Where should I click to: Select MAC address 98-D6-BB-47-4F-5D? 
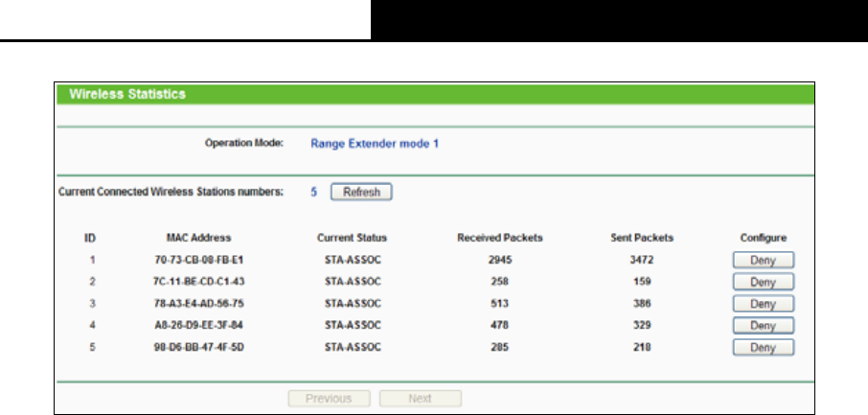pos(198,347)
